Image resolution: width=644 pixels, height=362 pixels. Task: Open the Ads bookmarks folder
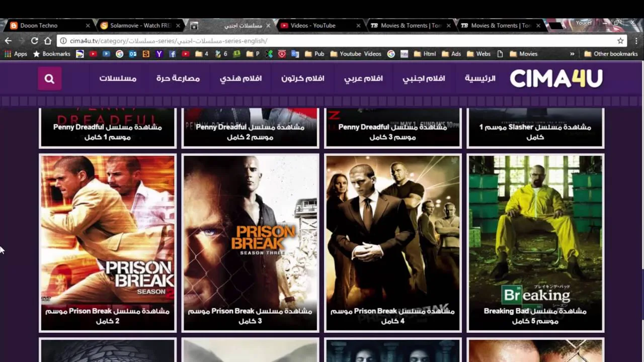point(451,54)
